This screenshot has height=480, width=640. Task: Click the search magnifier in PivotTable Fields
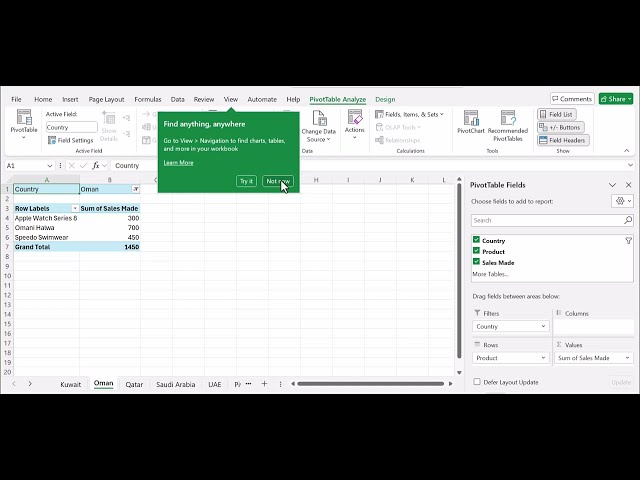(628, 220)
